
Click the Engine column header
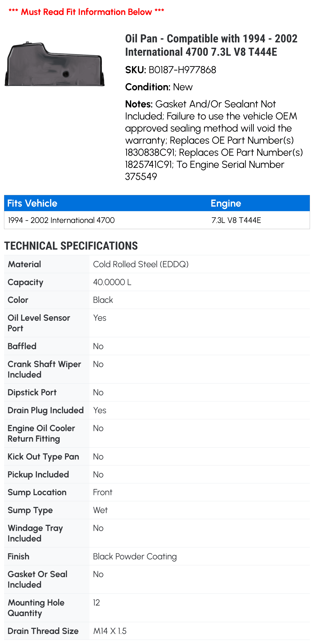(226, 203)
